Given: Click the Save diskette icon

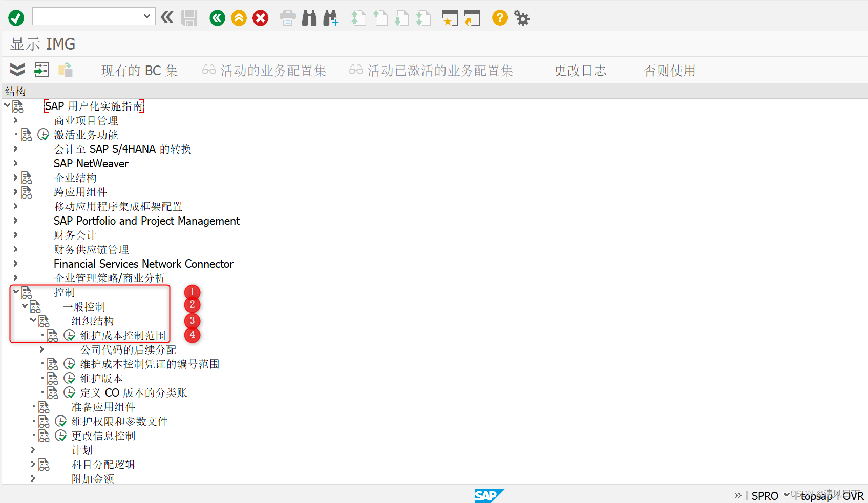Looking at the screenshot, I should 189,18.
